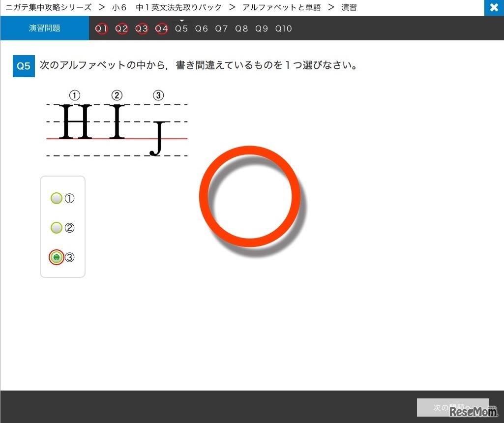Open question Q6 from the question bar
This screenshot has height=423, width=504.
tap(201, 29)
